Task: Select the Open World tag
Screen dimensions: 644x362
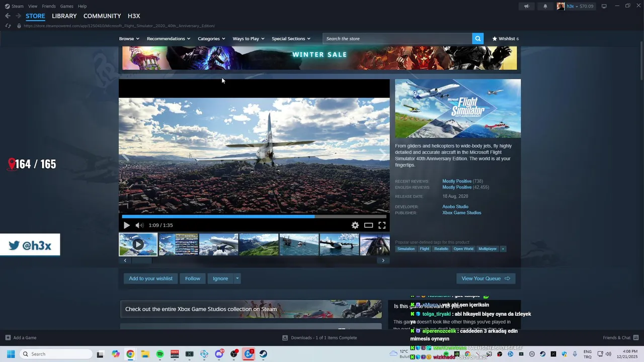Action: pos(463,249)
